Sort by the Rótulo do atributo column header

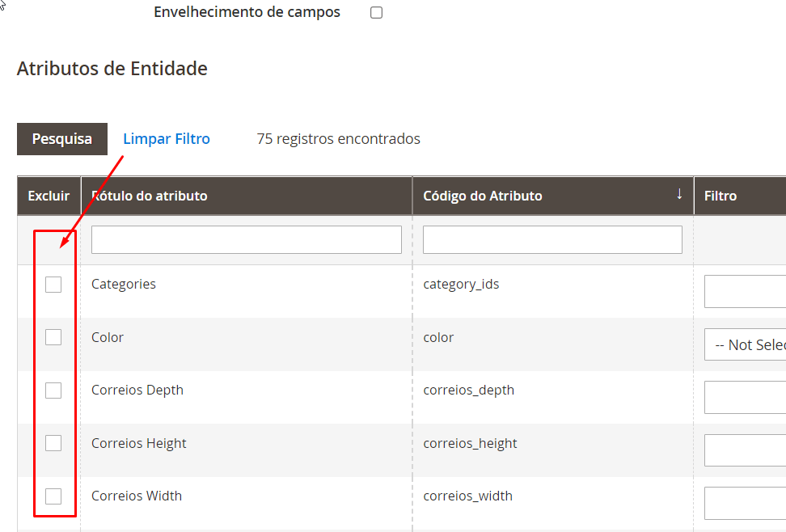[x=150, y=195]
